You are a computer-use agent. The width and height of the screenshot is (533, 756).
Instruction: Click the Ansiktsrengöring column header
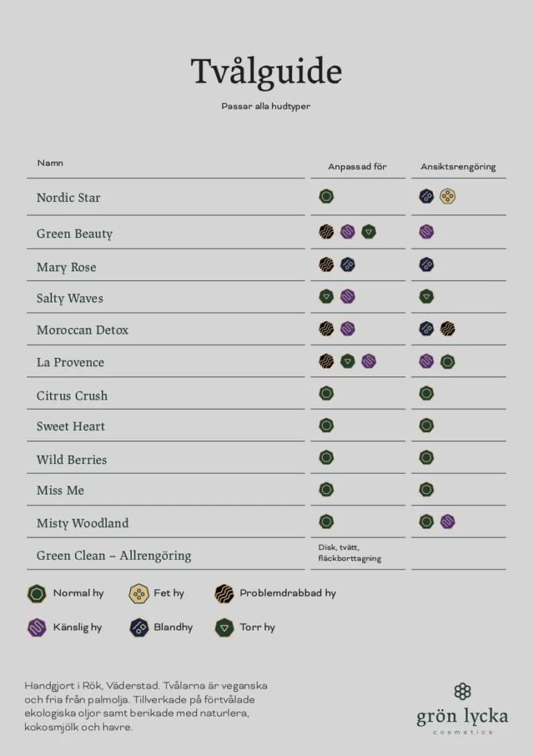tap(458, 166)
